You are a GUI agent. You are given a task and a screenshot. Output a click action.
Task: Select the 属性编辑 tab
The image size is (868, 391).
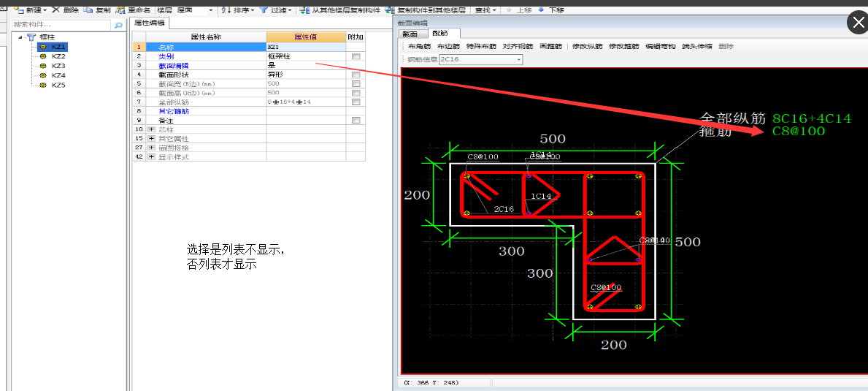[150, 23]
